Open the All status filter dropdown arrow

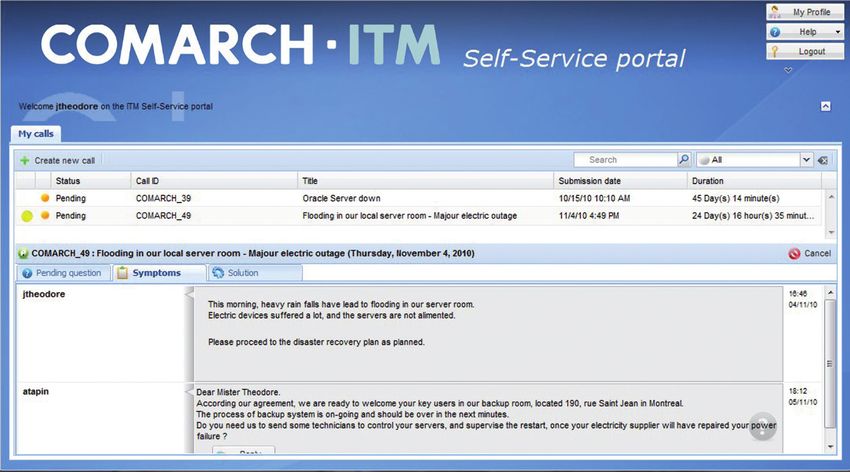coord(806,160)
